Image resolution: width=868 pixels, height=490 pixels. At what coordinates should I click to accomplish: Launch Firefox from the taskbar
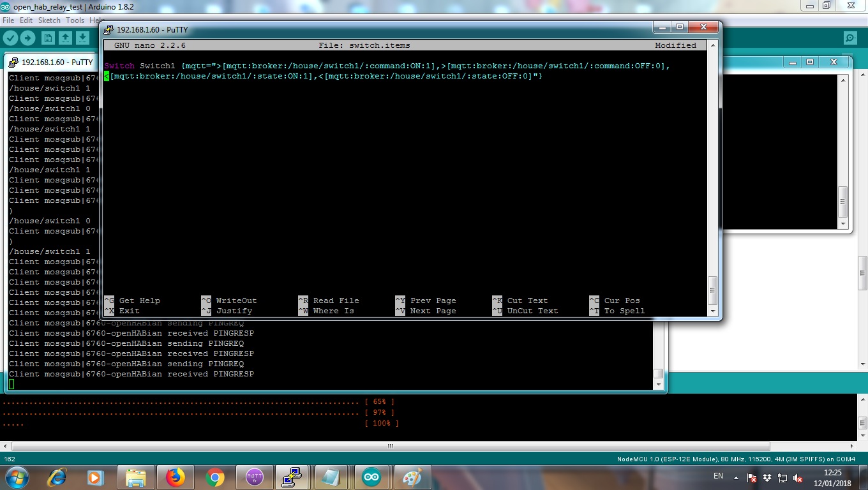pyautogui.click(x=175, y=477)
